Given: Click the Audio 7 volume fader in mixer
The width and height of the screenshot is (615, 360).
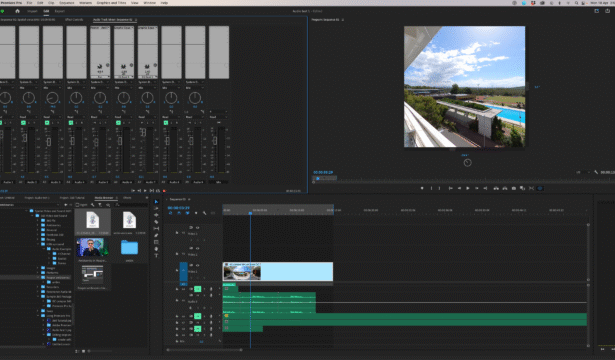Looking at the screenshot, I should click(x=143, y=132).
